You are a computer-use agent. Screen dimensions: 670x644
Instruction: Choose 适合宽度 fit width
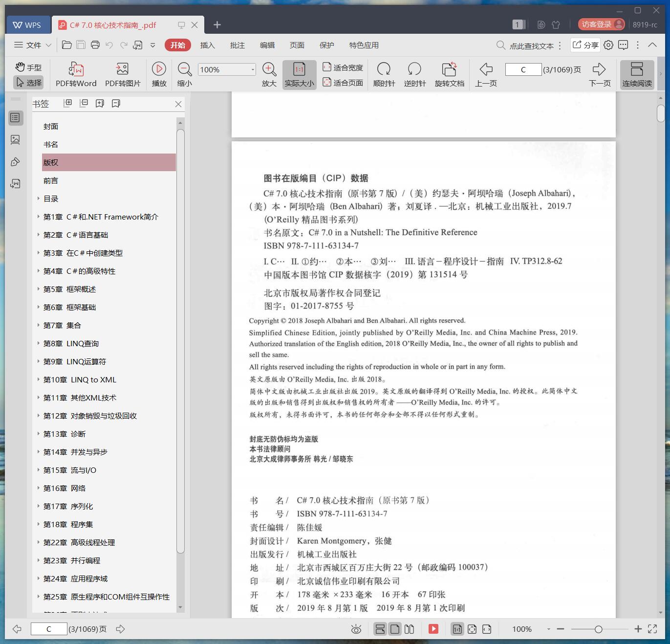point(343,67)
